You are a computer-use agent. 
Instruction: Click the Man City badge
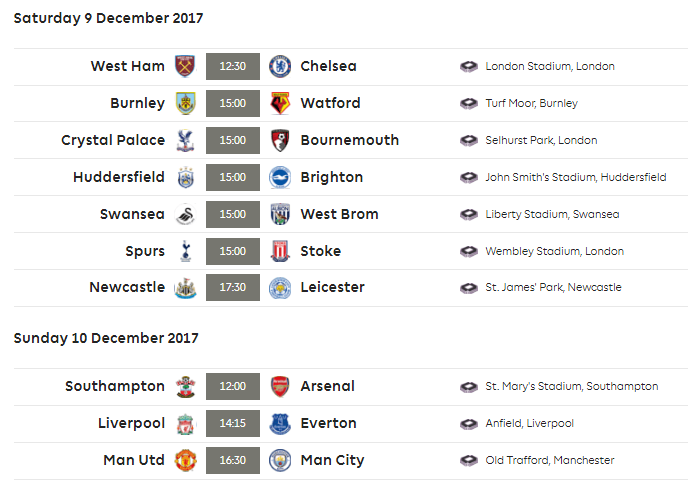point(280,460)
